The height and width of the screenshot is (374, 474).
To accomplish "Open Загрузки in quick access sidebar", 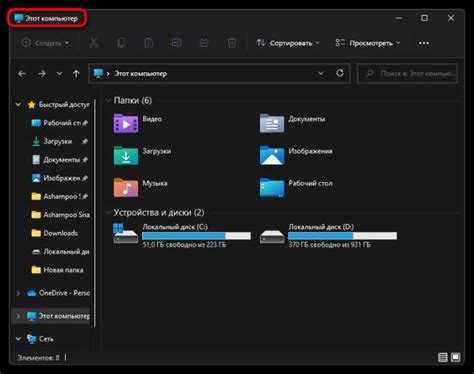I will (59, 141).
